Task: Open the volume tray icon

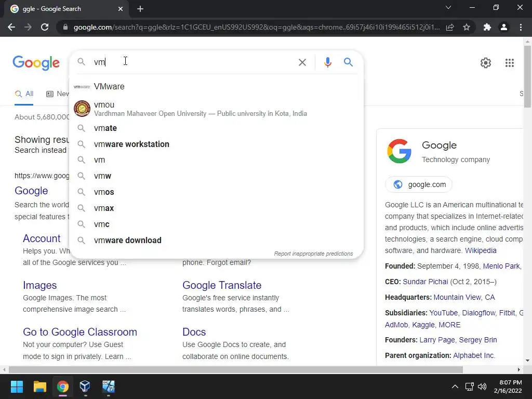Action: (x=482, y=387)
